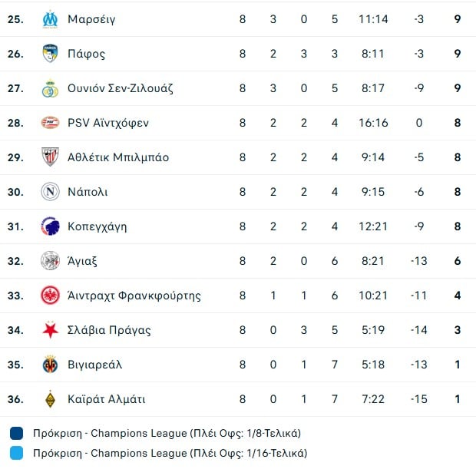
Task: Click rank number 32. in standings
Action: coord(15,261)
